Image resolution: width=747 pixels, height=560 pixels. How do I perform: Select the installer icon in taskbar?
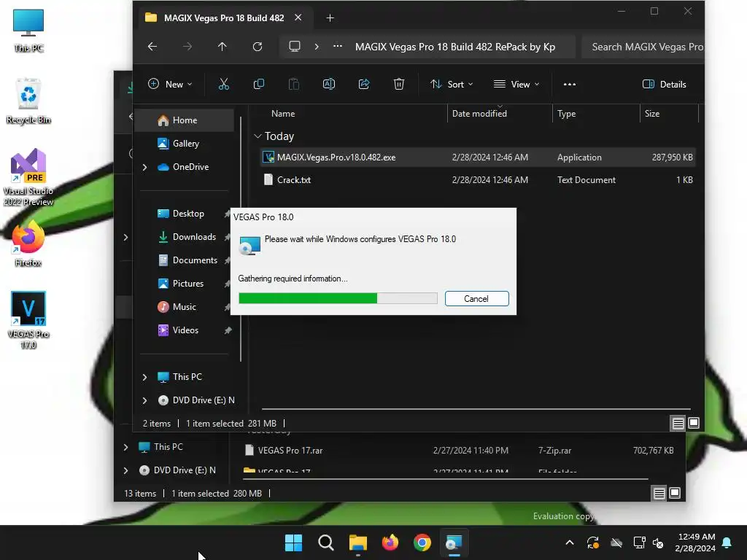454,542
